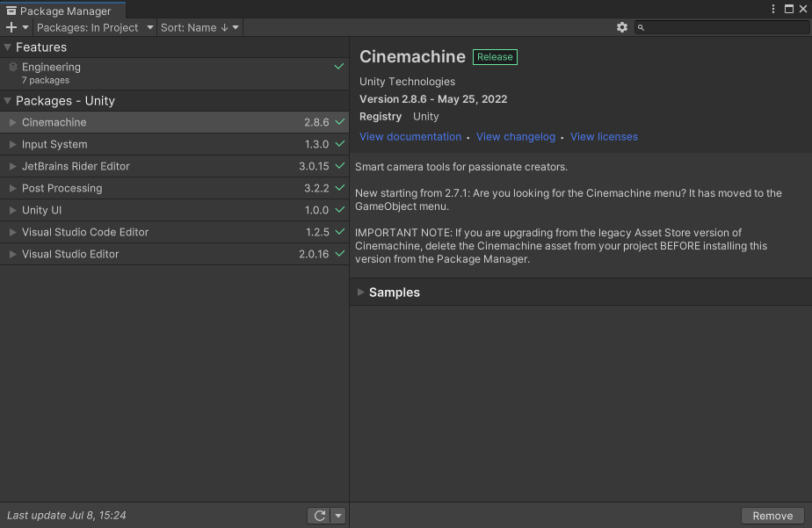This screenshot has width=812, height=528.
Task: Open the window kebab options menu
Action: click(x=773, y=9)
